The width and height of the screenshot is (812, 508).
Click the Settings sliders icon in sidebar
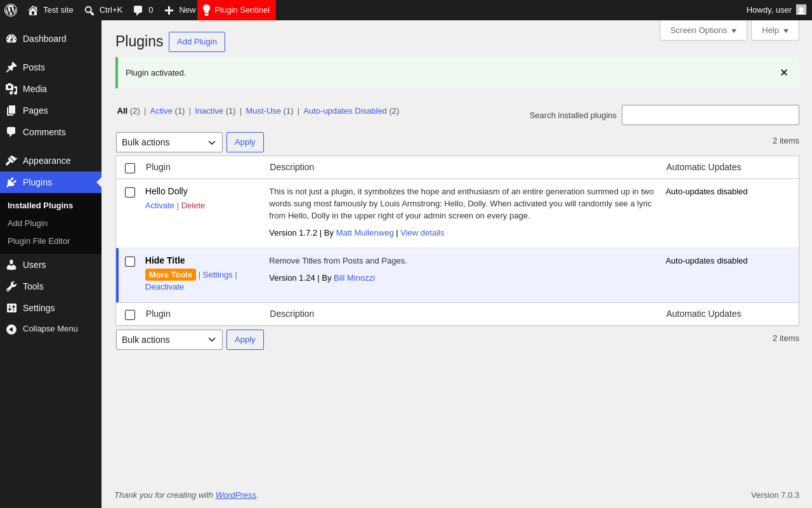(x=11, y=308)
